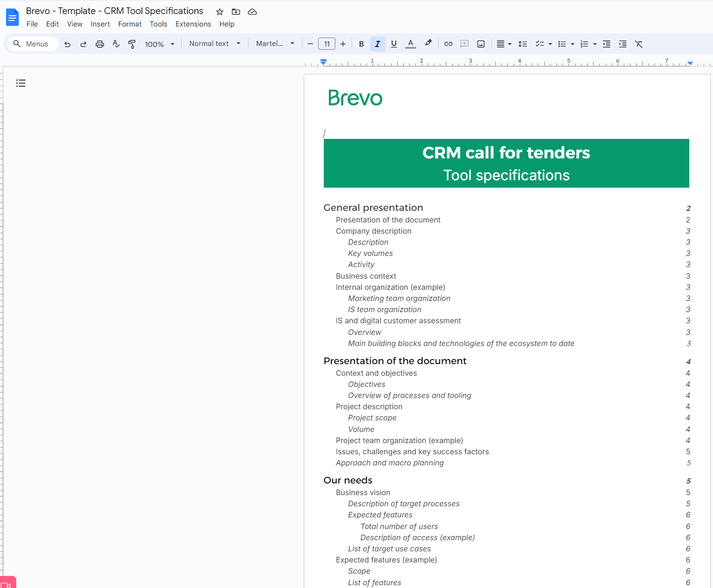Click the font size field showing 11
Screen dimensions: 713x588
[x=327, y=44]
